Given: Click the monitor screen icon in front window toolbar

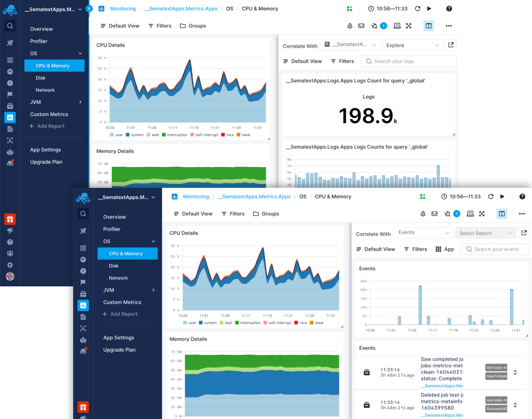Looking at the screenshot, I should point(470,214).
